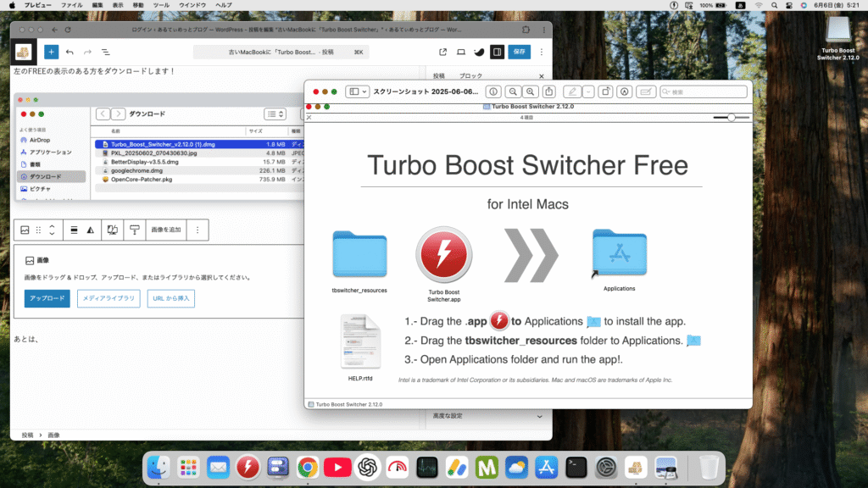Open the ツール menu
The width and height of the screenshot is (868, 488).
pyautogui.click(x=161, y=6)
